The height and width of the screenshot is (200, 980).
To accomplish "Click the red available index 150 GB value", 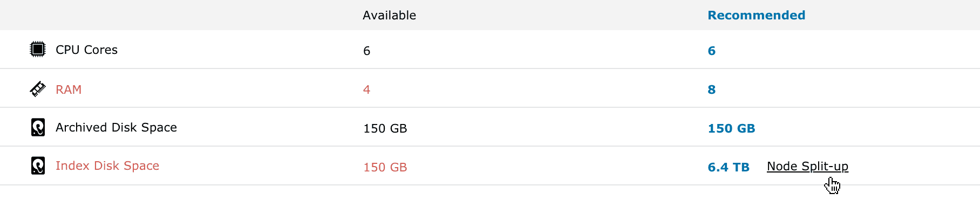I will click(385, 167).
